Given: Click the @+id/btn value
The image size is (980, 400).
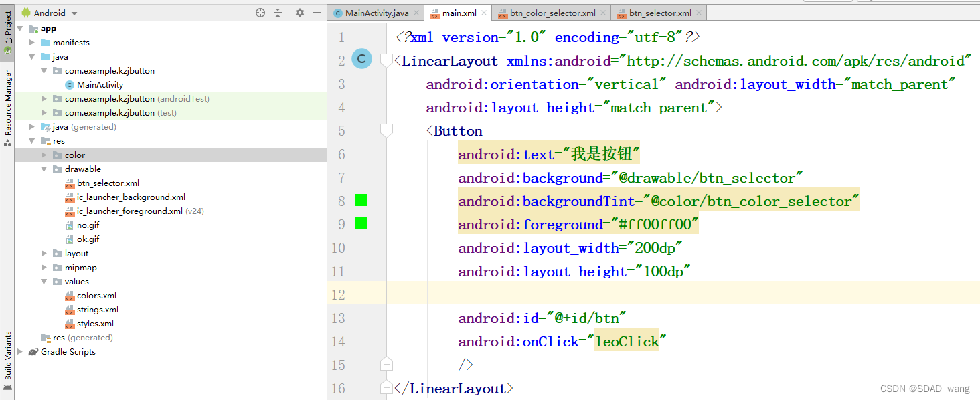Looking at the screenshot, I should tap(586, 318).
